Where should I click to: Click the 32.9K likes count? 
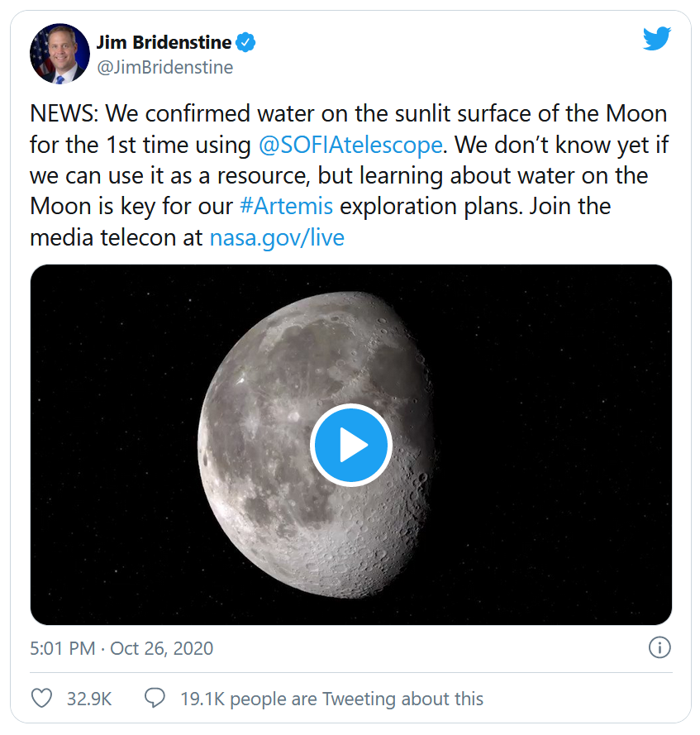pos(89,699)
